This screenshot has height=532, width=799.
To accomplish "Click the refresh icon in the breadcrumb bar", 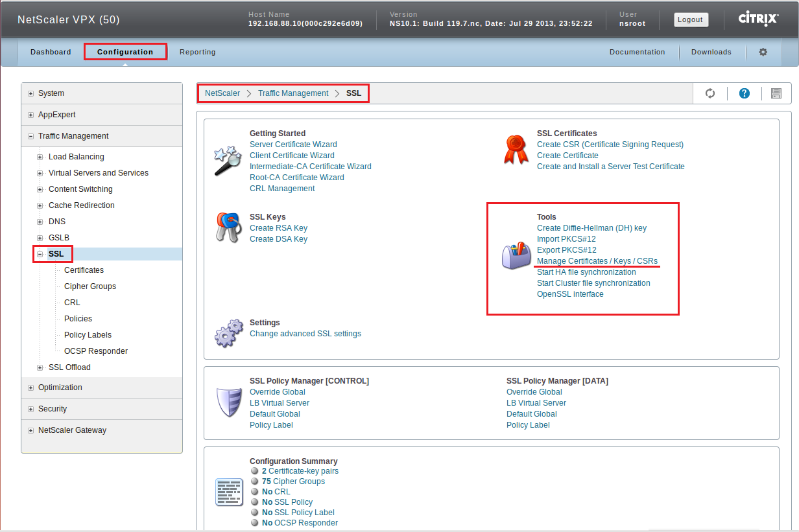I will (x=710, y=93).
